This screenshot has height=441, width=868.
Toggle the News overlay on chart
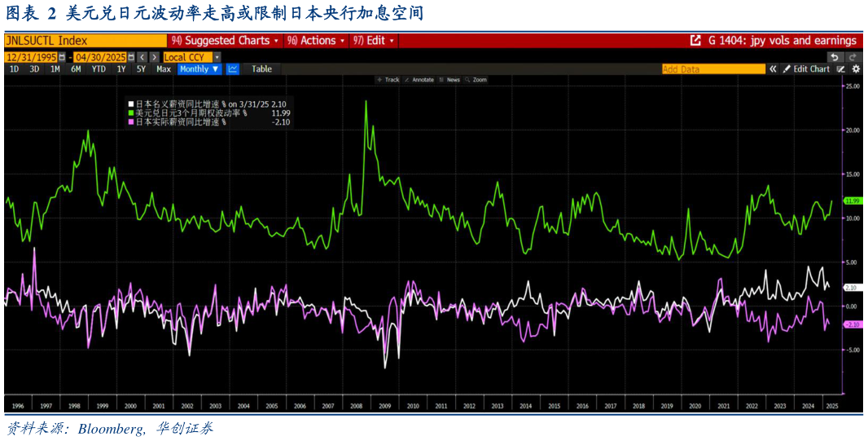[449, 80]
